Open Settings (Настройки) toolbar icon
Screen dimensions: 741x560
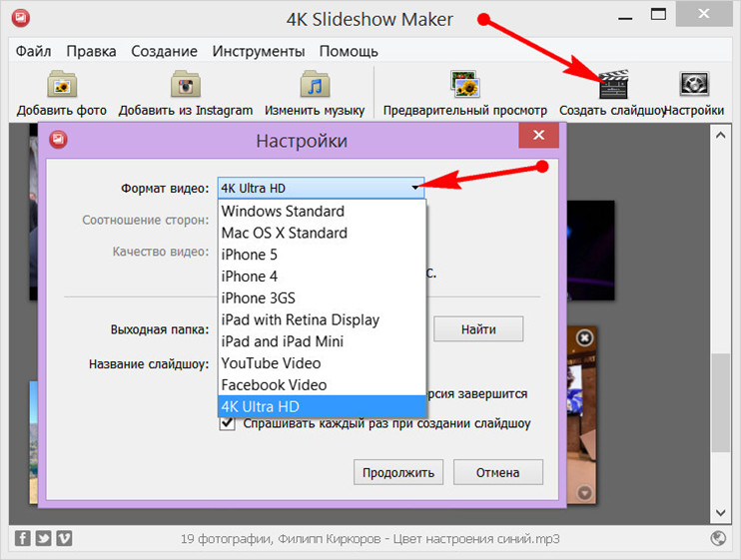click(694, 84)
